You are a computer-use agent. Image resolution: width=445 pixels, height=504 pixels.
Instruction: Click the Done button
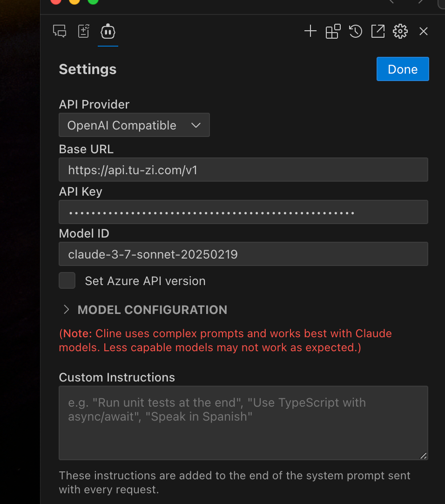(x=403, y=69)
